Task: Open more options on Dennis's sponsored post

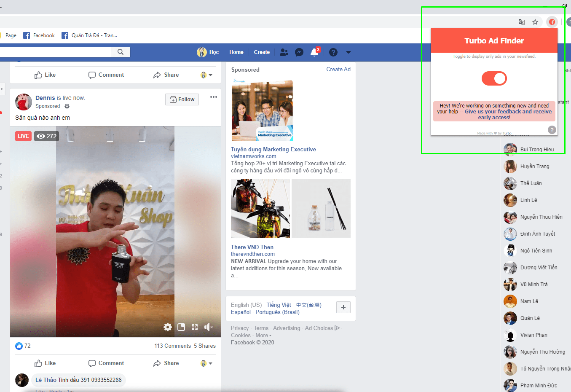Action: click(x=213, y=97)
